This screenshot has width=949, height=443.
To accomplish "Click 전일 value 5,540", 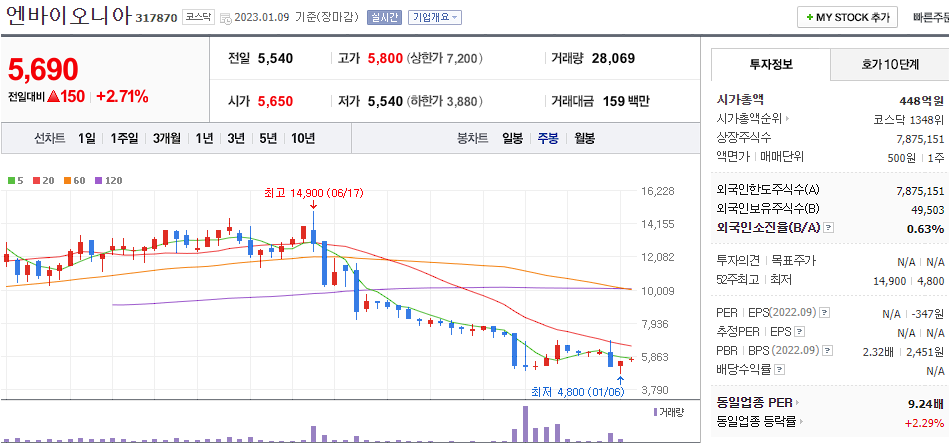I will (275, 59).
